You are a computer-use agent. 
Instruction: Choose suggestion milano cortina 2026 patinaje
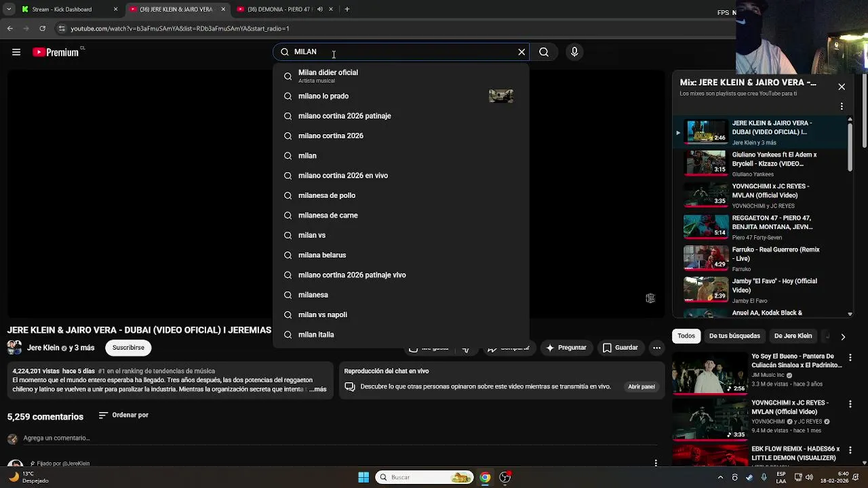pos(401,116)
